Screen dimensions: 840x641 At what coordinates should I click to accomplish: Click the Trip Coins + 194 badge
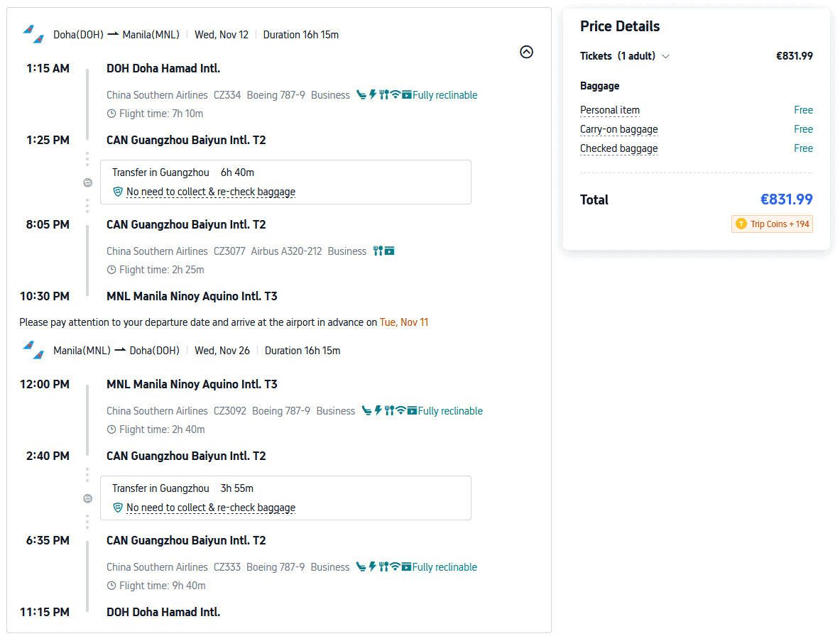point(772,224)
